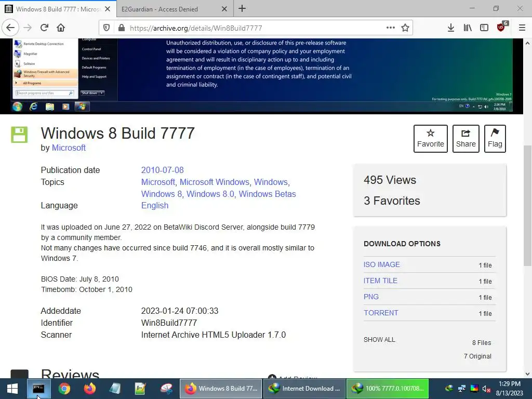Screen dimensions: 532x399
Task: Favorite this archive item
Action: coord(431,138)
